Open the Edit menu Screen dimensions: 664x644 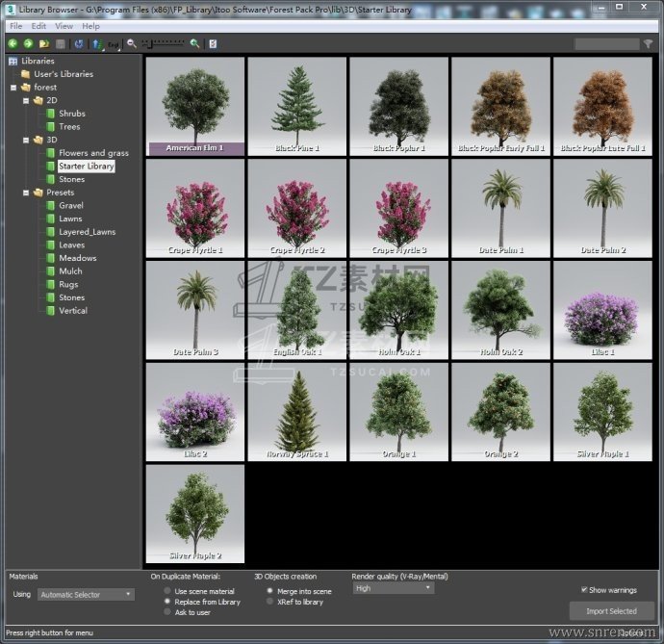tap(38, 26)
